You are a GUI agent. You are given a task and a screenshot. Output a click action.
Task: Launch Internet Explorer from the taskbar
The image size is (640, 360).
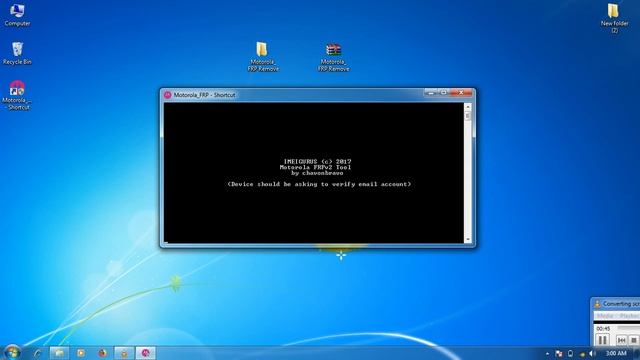37,353
